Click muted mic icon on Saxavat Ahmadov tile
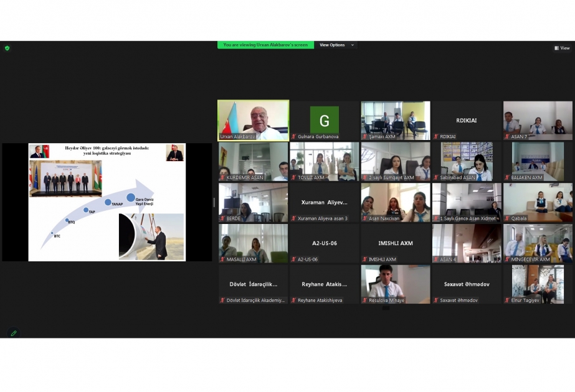 click(436, 301)
